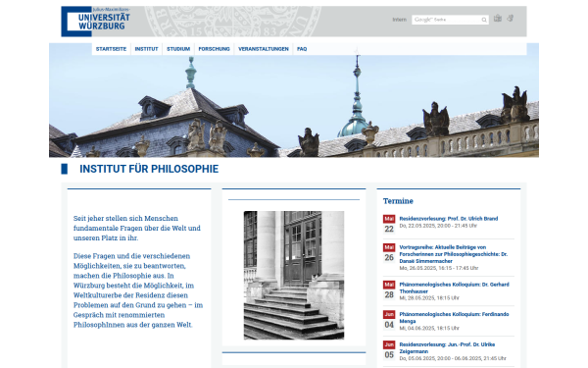Click the paragraph starting 'Seit jeher stellen sich'
588x368 pixels.
pyautogui.click(x=137, y=228)
